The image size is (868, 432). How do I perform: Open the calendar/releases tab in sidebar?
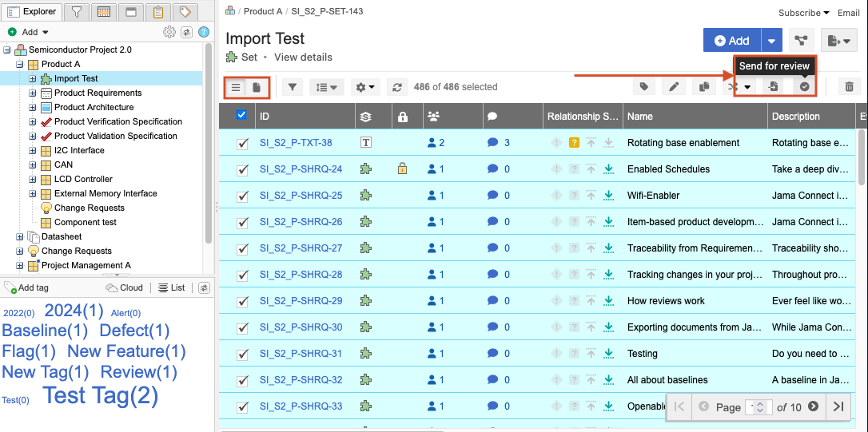(104, 11)
